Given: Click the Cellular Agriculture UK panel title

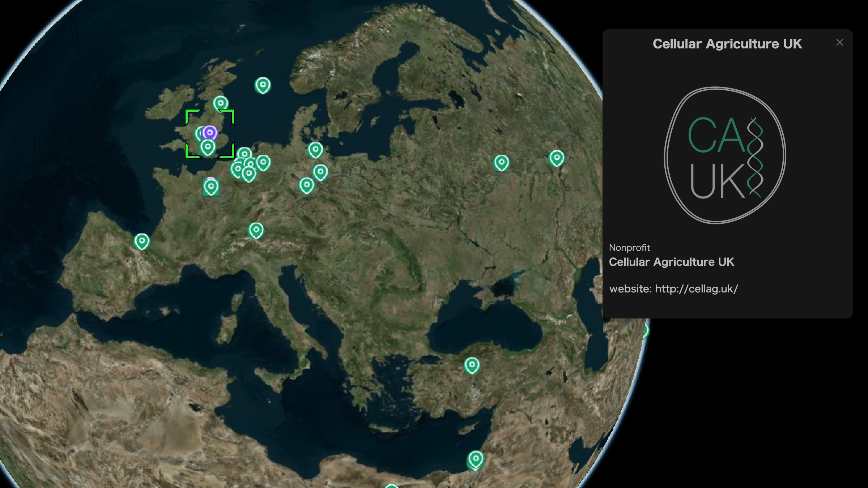Looking at the screenshot, I should [727, 44].
